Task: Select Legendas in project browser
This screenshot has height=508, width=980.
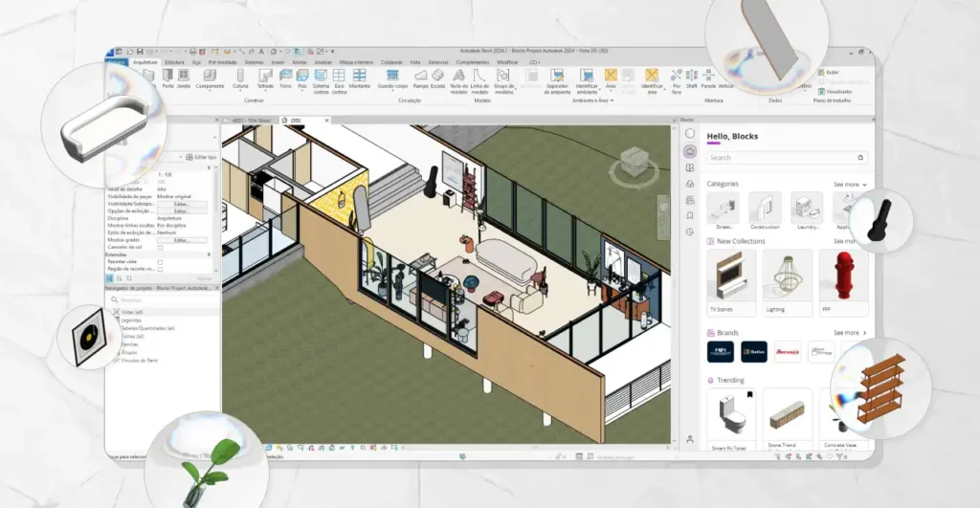Action: click(131, 320)
